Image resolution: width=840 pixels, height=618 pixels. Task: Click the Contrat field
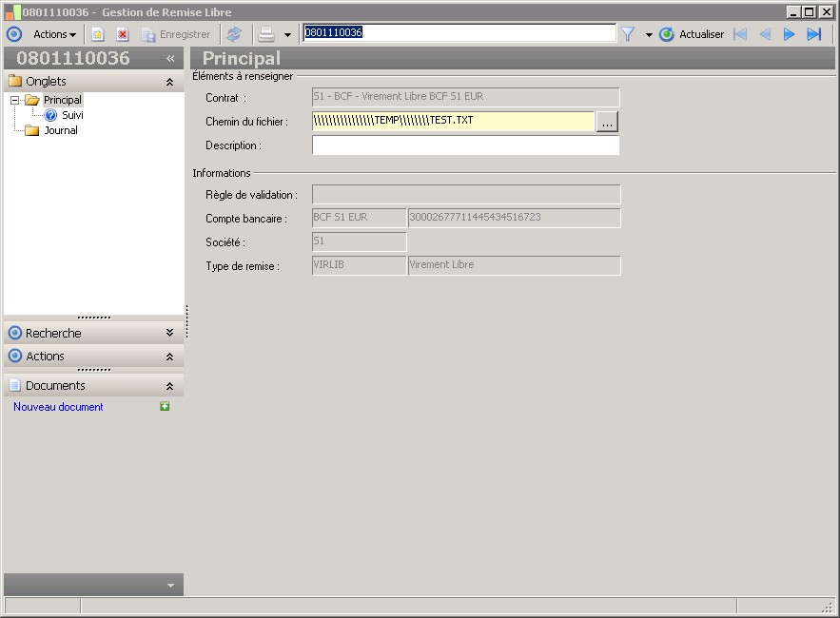[x=465, y=98]
